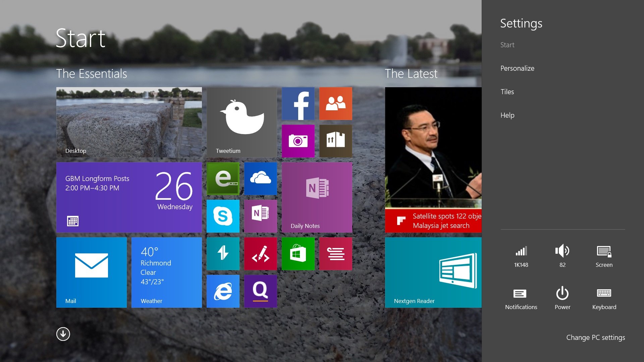The image size is (644, 362).
Task: Open the teal lightning bolt tile
Action: pos(223,254)
